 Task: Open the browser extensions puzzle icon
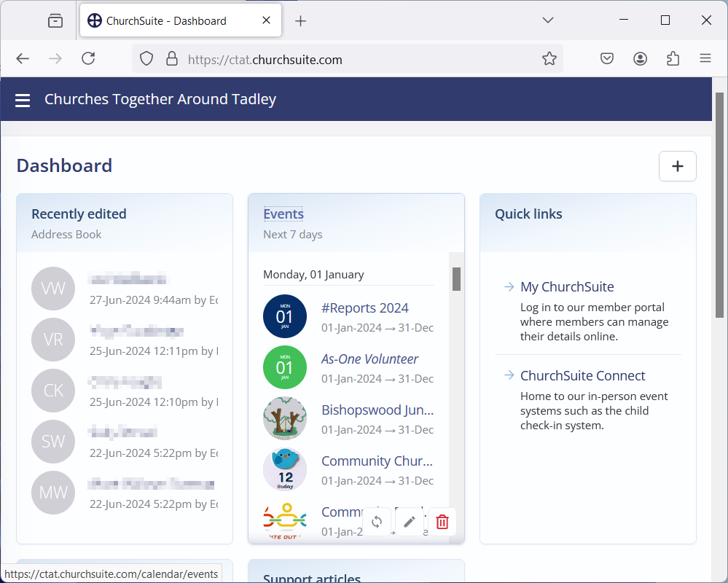pyautogui.click(x=673, y=58)
